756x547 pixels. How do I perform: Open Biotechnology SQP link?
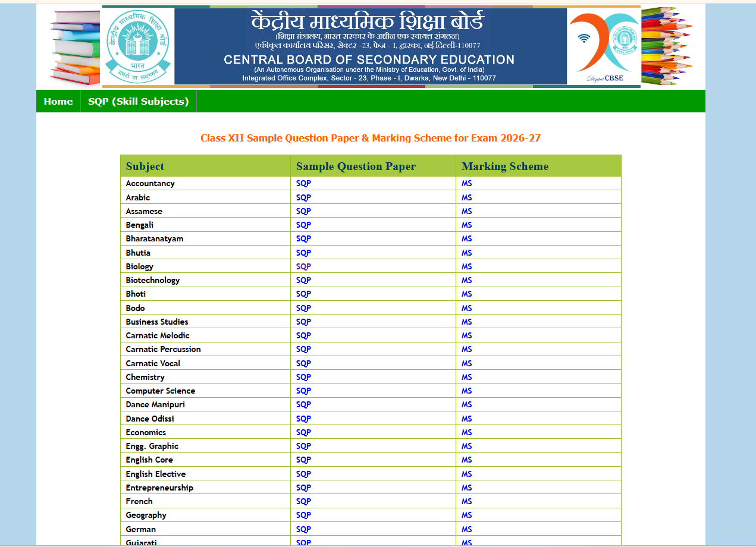pyautogui.click(x=304, y=280)
